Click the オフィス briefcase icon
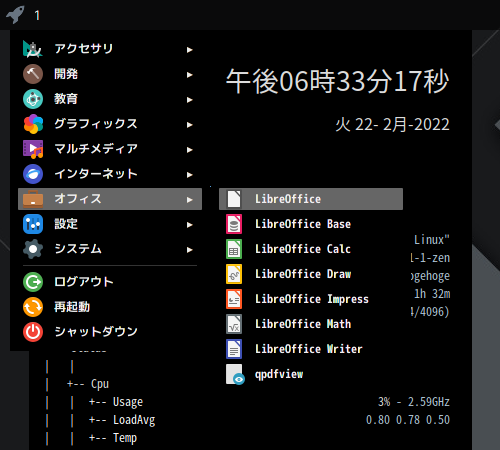500x450 pixels. (33, 199)
